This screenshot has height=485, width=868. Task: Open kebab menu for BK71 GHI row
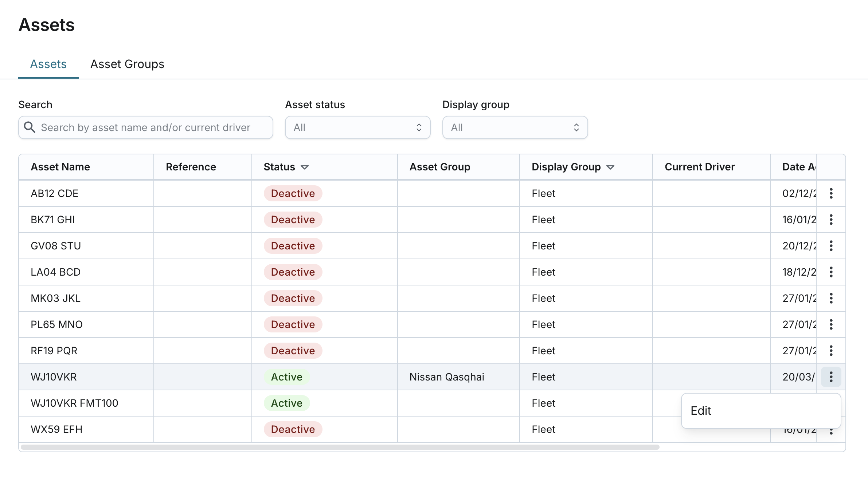pyautogui.click(x=831, y=220)
